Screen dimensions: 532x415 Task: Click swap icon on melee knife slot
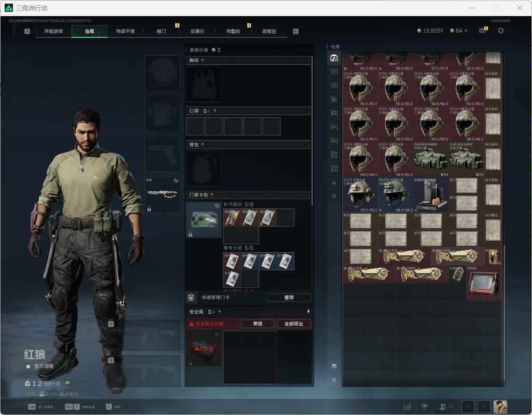176,181
